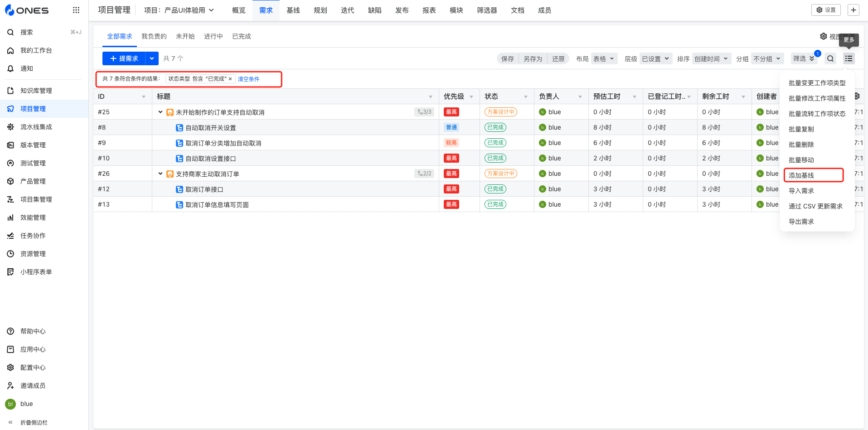Open 流水线集成 in sidebar

click(36, 127)
